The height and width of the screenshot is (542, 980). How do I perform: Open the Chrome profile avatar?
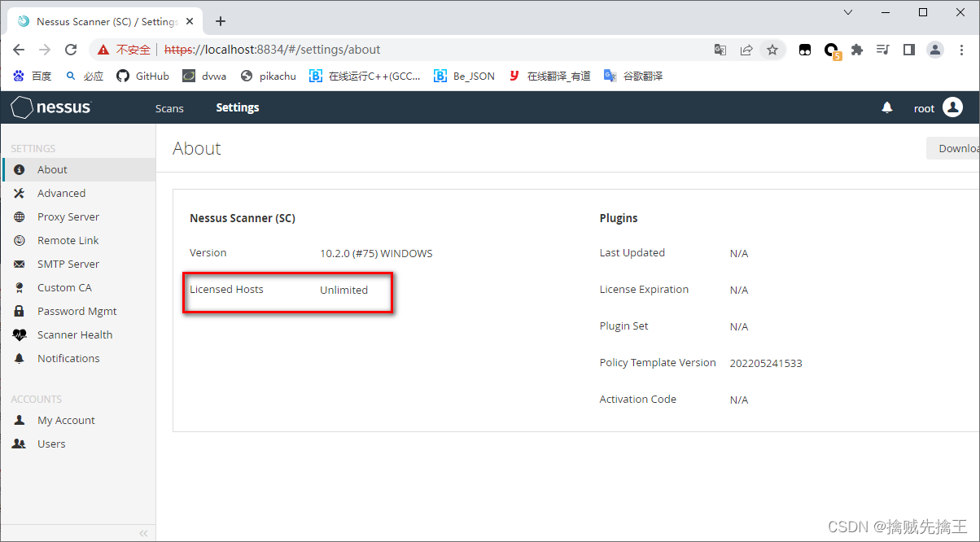(x=935, y=50)
